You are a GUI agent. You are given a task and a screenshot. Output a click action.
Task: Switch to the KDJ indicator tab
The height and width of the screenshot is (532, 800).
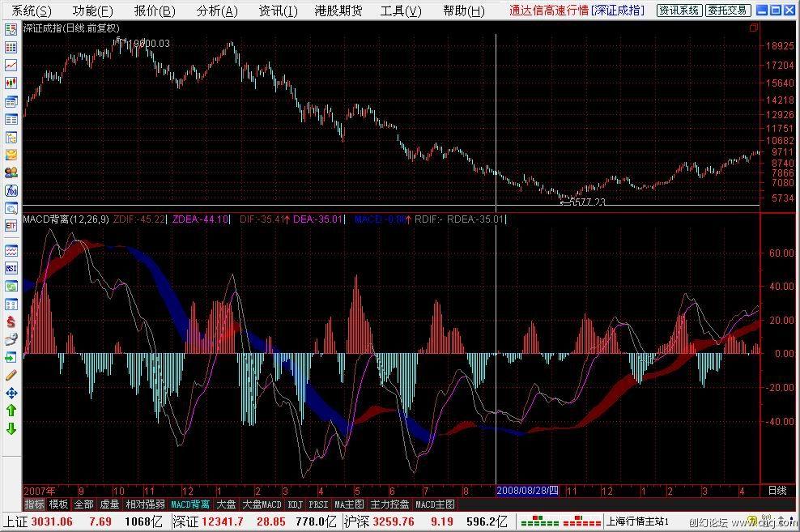click(x=295, y=504)
